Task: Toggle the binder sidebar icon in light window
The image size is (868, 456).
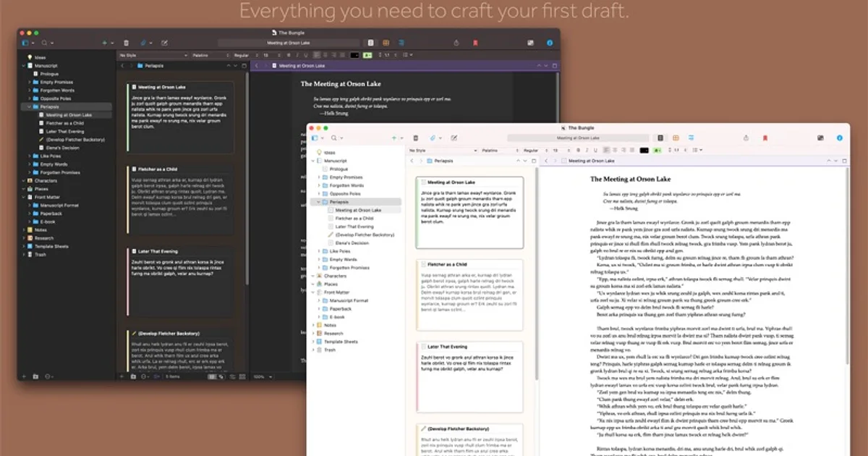Action: pyautogui.click(x=315, y=138)
